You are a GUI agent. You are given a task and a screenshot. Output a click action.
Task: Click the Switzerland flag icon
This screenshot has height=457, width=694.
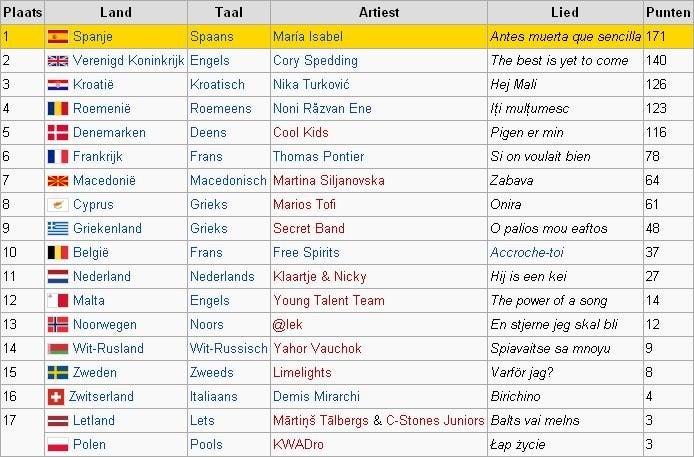pos(57,397)
